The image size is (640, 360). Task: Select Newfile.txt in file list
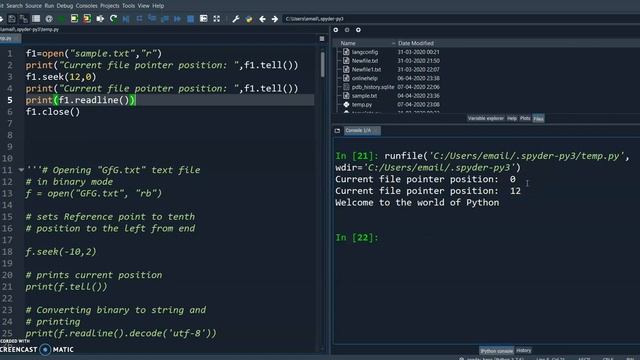pyautogui.click(x=365, y=61)
